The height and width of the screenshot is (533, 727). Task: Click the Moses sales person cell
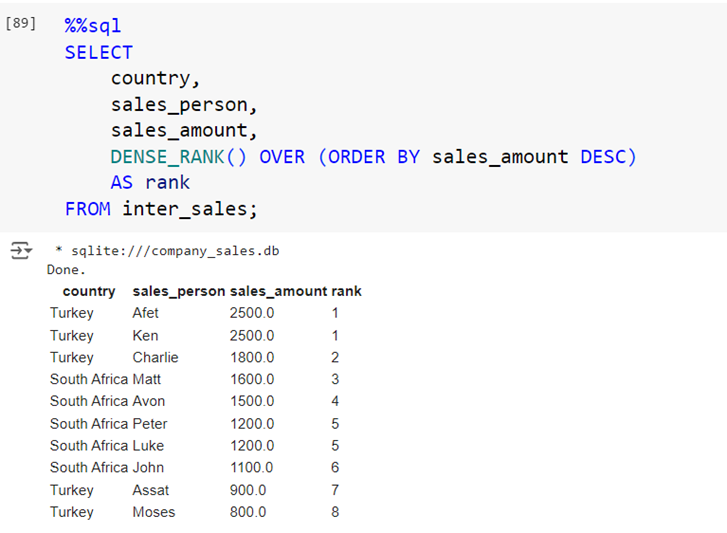[x=154, y=512]
